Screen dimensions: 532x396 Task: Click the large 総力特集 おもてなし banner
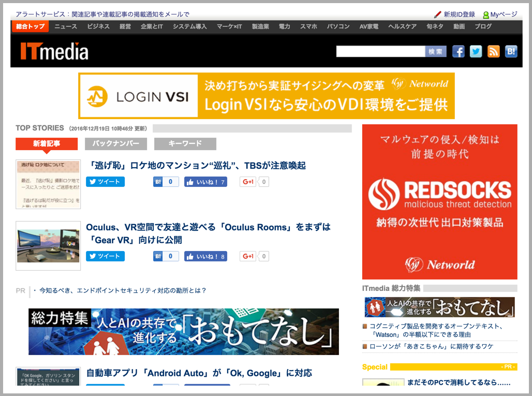pyautogui.click(x=184, y=331)
